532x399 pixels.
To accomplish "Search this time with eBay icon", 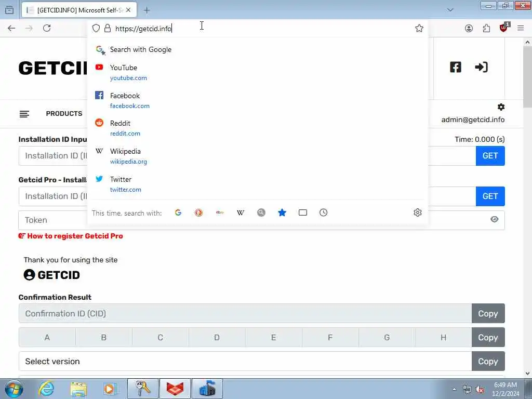I will pos(220,212).
